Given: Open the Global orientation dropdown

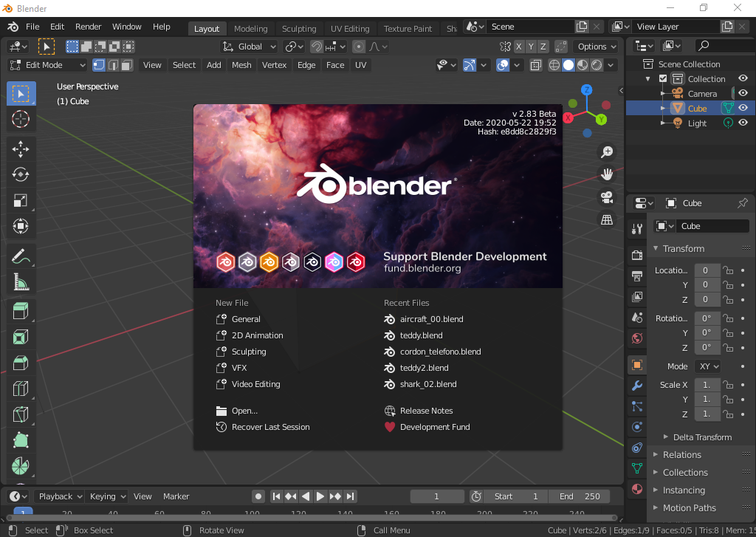Looking at the screenshot, I should click(x=249, y=47).
